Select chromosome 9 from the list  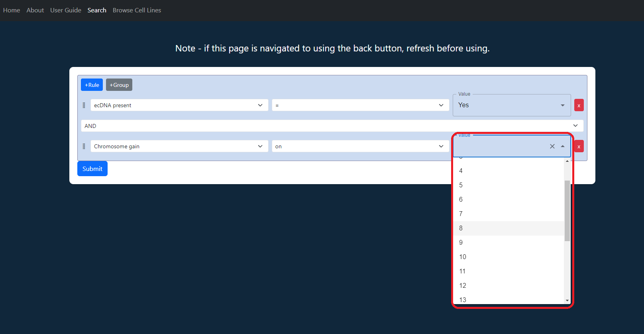click(509, 243)
